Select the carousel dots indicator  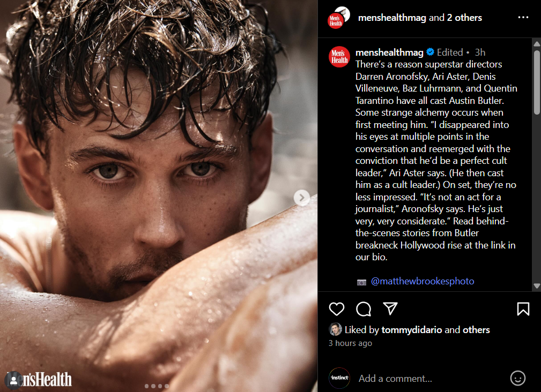[157, 386]
